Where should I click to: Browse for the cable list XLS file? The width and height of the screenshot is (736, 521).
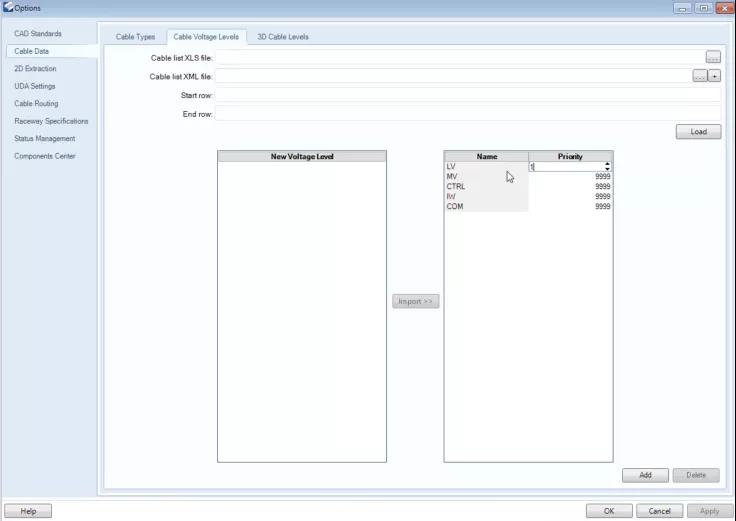click(x=713, y=57)
